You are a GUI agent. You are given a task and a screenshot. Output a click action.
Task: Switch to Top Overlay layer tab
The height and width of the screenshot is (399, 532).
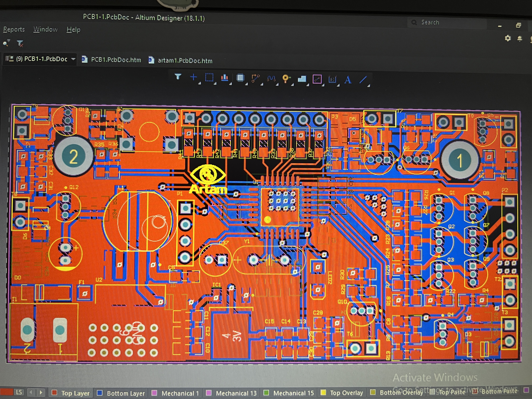pyautogui.click(x=342, y=393)
